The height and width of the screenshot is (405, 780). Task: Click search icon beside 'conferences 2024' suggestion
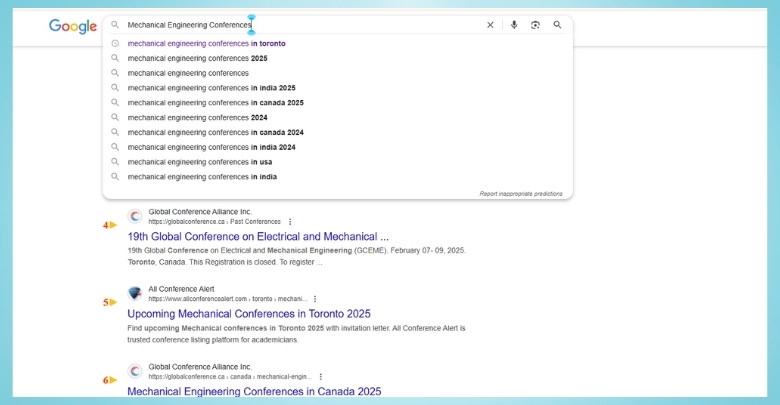pos(115,117)
